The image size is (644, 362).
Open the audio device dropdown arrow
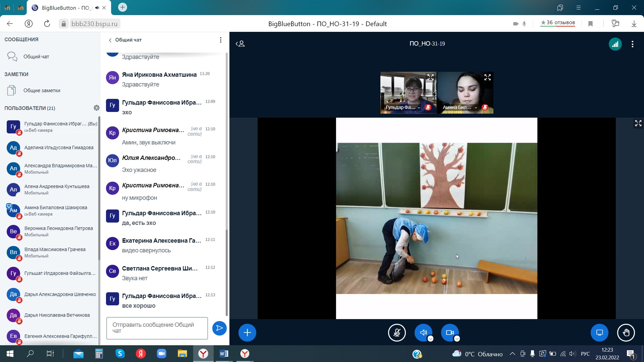click(x=431, y=339)
